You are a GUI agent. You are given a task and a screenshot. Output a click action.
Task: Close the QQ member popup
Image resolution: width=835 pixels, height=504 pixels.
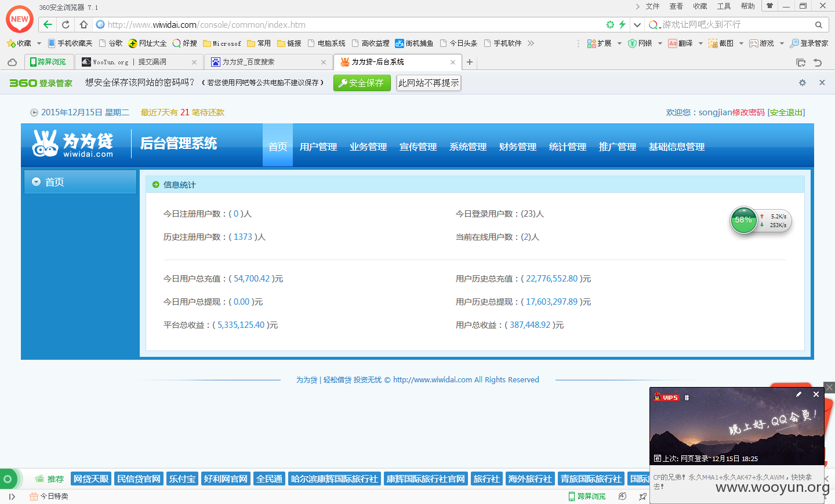tap(816, 395)
